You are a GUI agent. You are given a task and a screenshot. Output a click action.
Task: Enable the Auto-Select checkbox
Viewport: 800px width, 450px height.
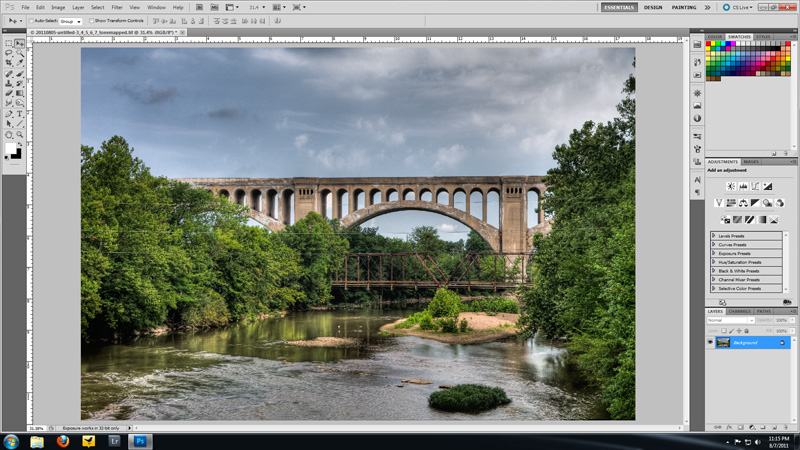30,21
